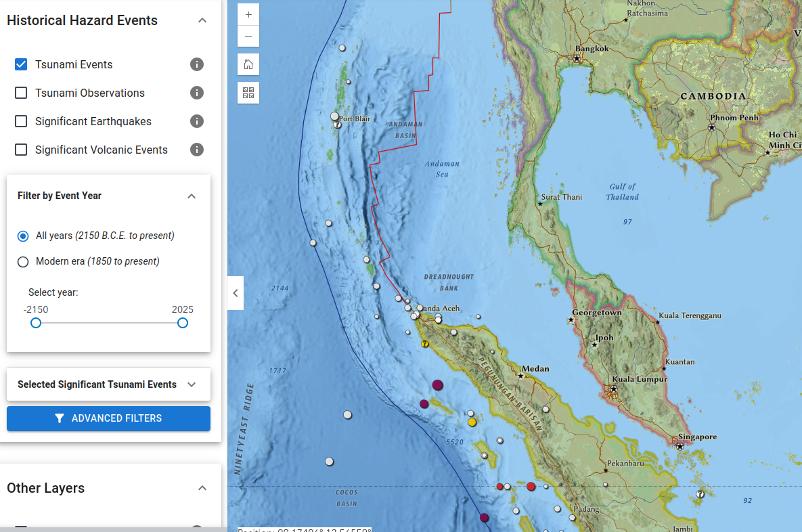Viewport: 802px width, 532px height.
Task: Uncheck Tsunami Events layer
Action: (21, 64)
